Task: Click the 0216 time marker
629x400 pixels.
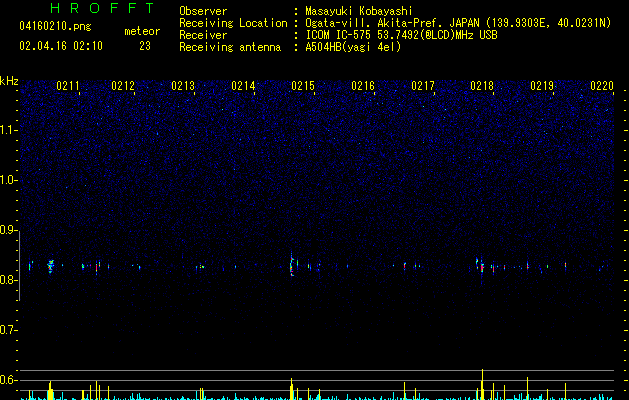Action: tap(363, 86)
